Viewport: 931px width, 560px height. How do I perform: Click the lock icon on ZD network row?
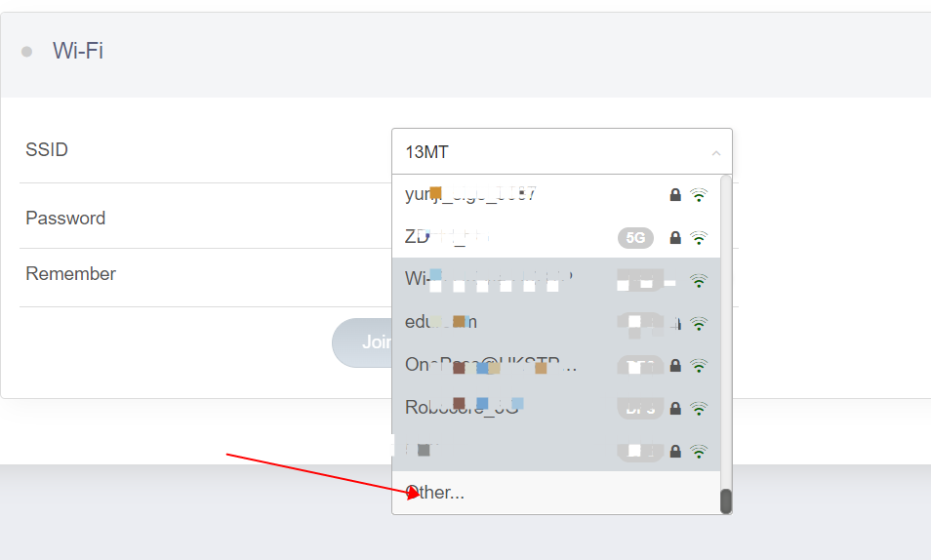pos(675,237)
